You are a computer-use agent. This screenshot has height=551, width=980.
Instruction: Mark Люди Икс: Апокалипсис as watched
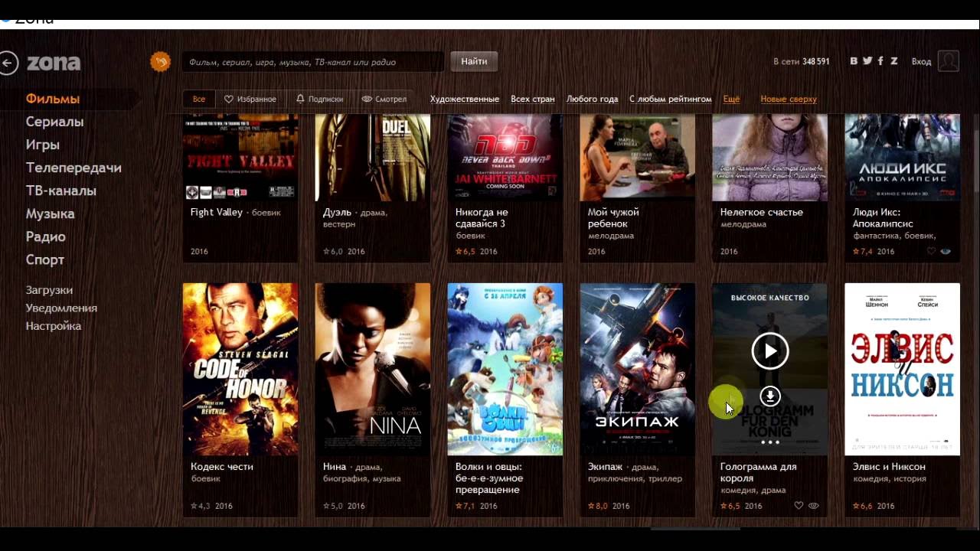tap(946, 251)
